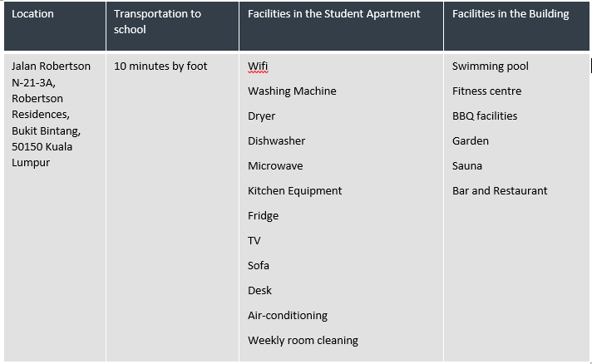Screen dimensions: 592x364
Task: Click Kitchen Equipment in the list
Action: [x=294, y=191]
